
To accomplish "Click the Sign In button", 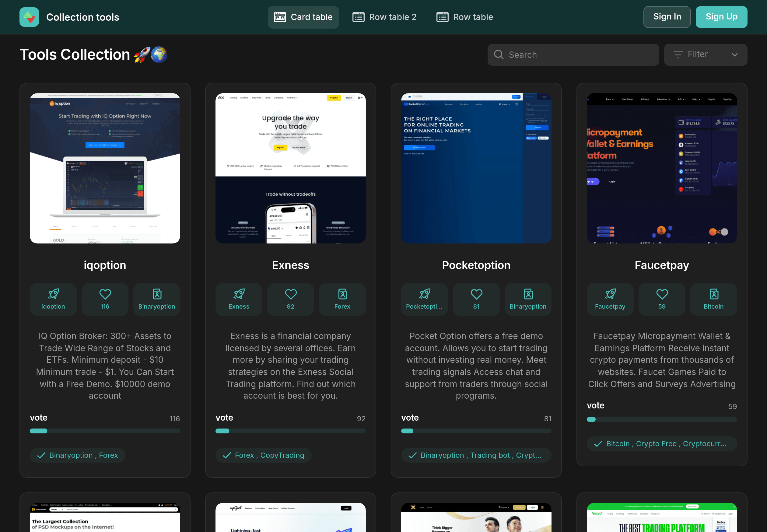I will (x=667, y=17).
